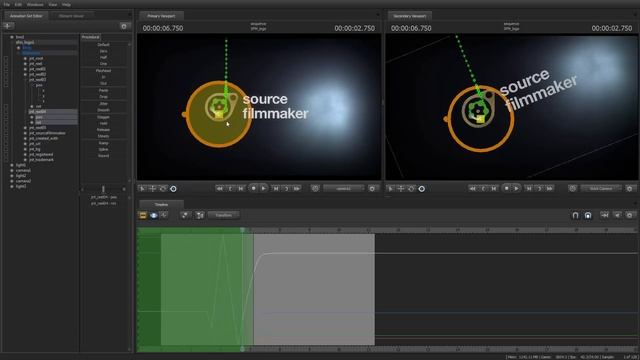The width and height of the screenshot is (640, 360).
Task: Click the procedural preset strength slider
Action: click(x=103, y=189)
